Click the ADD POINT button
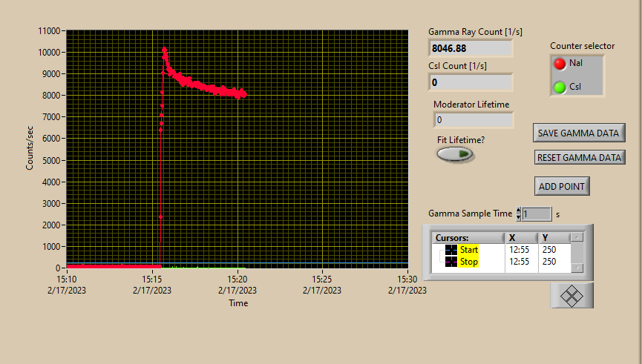 [x=562, y=186]
